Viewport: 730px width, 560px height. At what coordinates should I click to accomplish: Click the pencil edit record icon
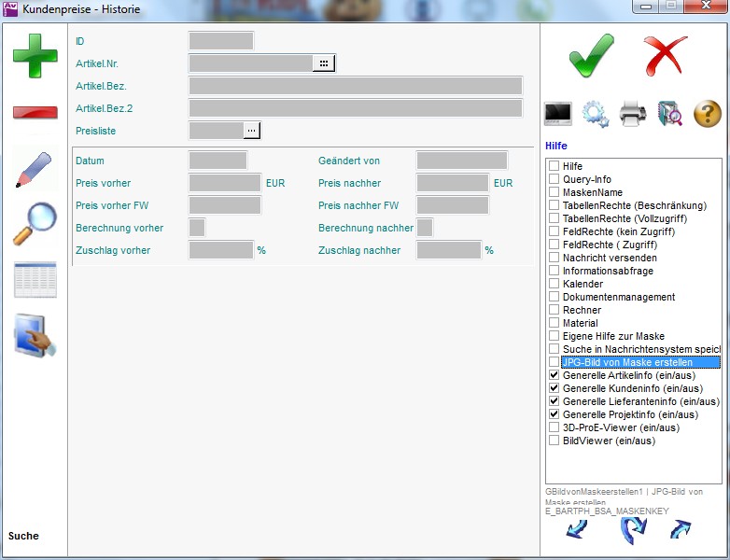click(35, 169)
